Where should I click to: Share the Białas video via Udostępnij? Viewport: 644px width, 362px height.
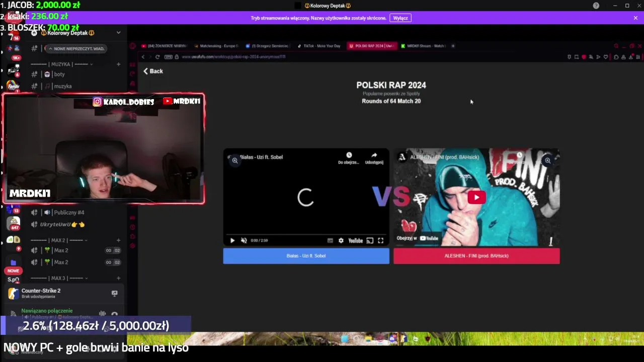point(374,157)
